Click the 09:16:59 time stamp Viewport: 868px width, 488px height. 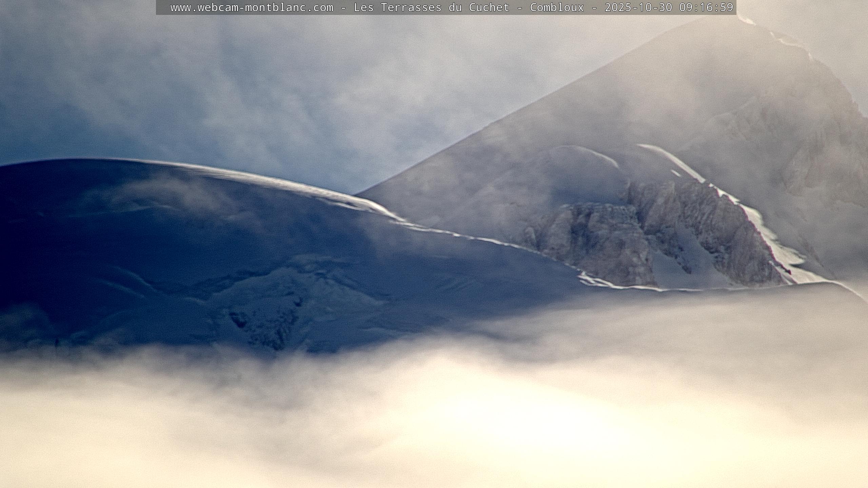pyautogui.click(x=706, y=7)
